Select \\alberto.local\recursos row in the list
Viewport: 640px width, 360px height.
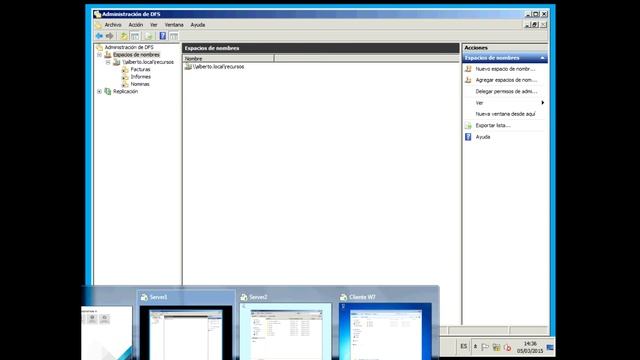coord(218,67)
